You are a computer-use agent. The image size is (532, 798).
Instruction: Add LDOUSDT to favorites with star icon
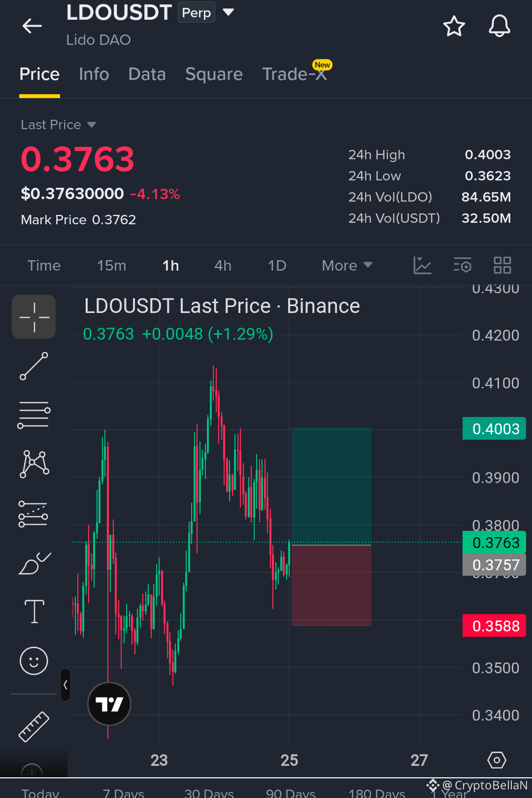(x=454, y=26)
